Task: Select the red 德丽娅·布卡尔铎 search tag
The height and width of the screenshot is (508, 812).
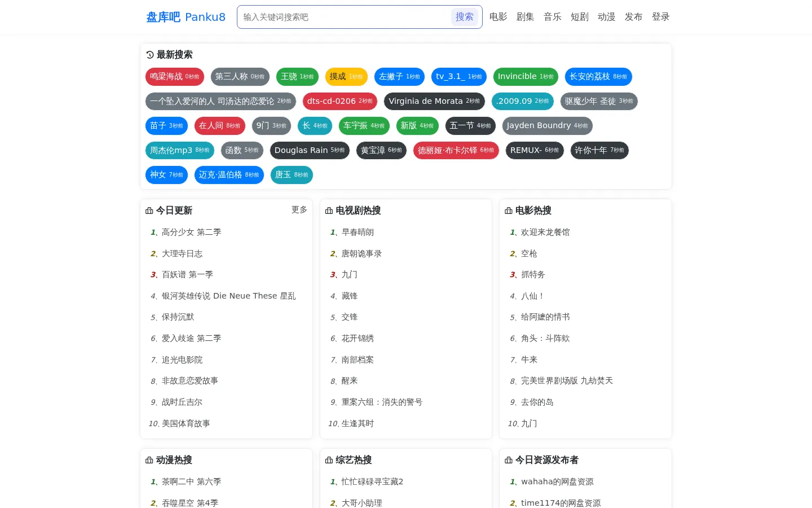Action: pos(456,151)
